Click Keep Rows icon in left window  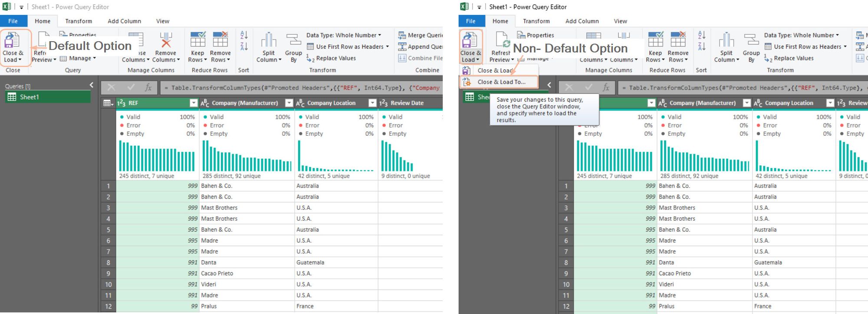198,40
